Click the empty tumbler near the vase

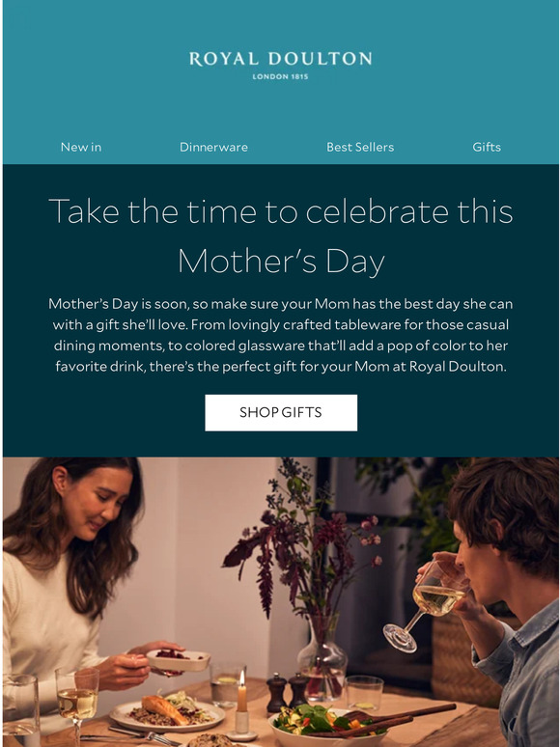365,693
